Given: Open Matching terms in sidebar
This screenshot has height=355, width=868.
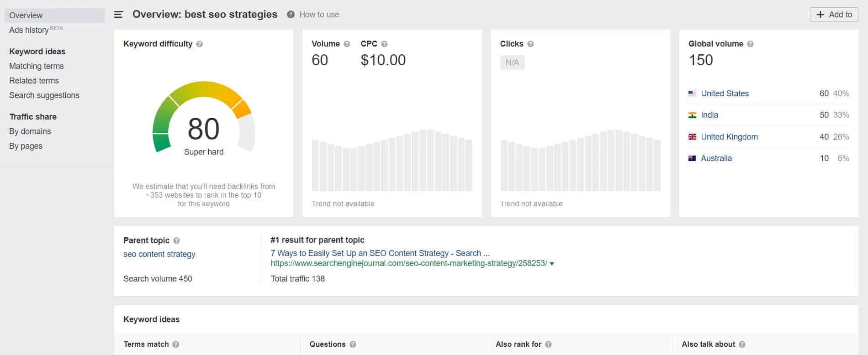Looking at the screenshot, I should (37, 66).
